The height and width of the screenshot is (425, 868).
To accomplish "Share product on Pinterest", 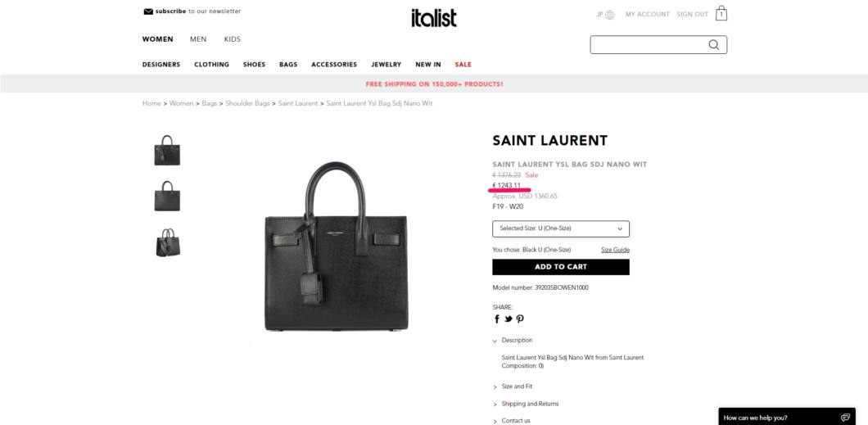I will (520, 319).
